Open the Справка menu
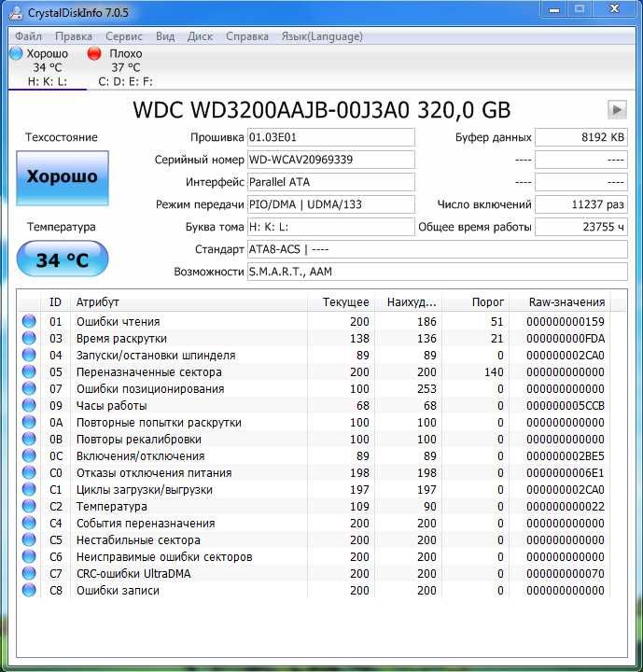 point(247,36)
